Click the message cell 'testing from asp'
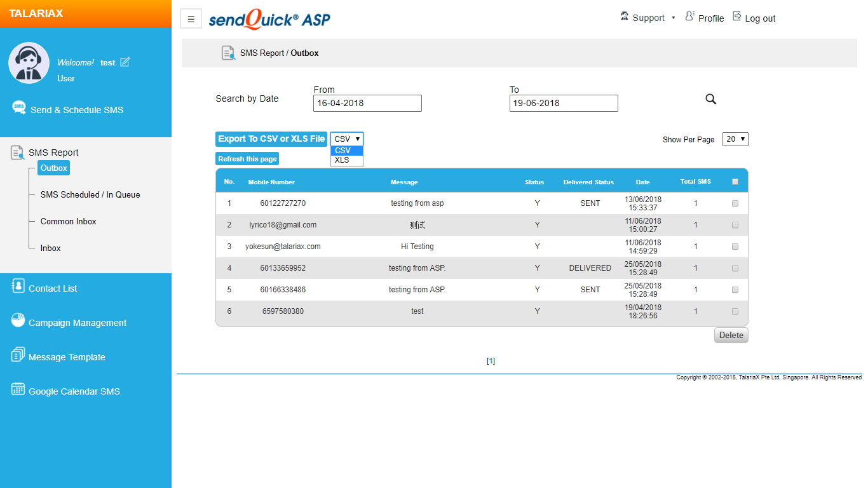This screenshot has width=868, height=488. point(417,203)
